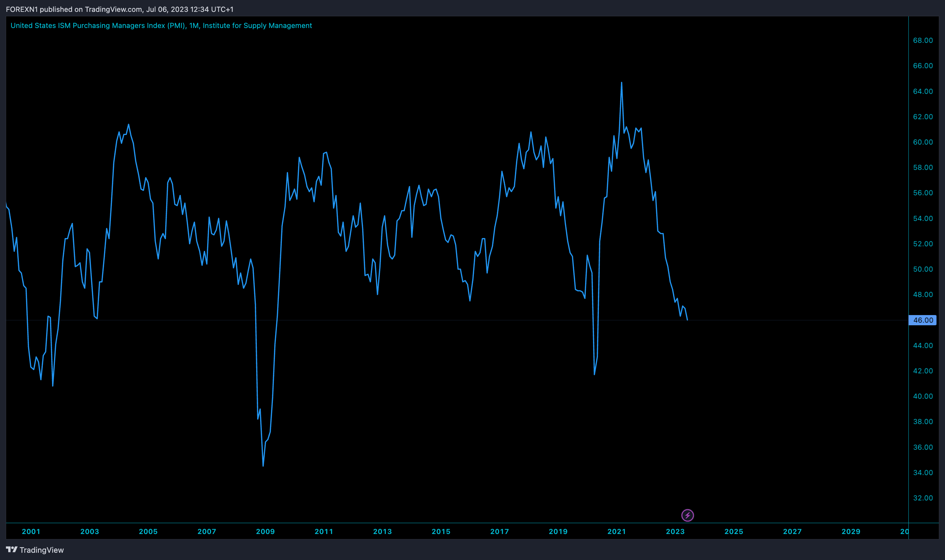Select the 2027 label on the time axis
The width and height of the screenshot is (945, 560).
(792, 531)
